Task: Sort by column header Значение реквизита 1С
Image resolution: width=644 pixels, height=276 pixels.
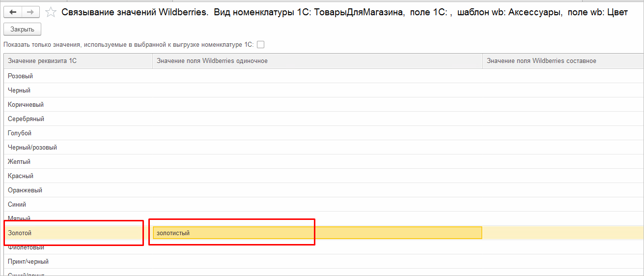Action: (79, 61)
